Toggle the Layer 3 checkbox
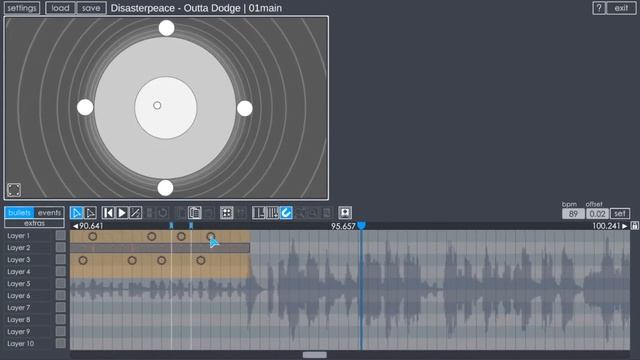Screen dimensions: 640x360 coord(60,260)
